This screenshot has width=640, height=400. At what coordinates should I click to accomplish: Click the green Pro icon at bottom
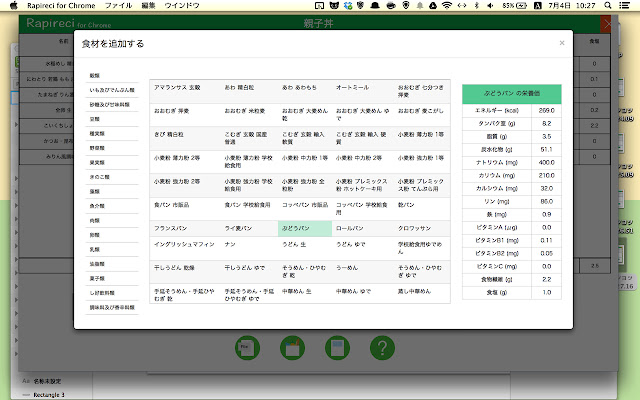coord(247,348)
